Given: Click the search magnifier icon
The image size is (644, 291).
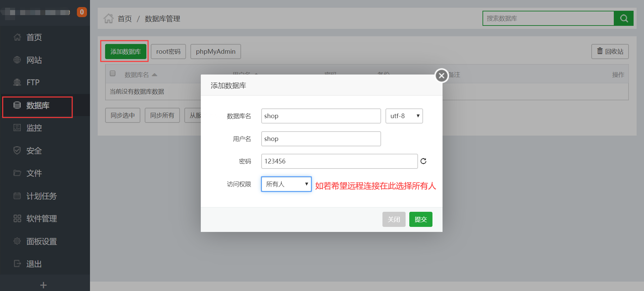Looking at the screenshot, I should tap(624, 18).
